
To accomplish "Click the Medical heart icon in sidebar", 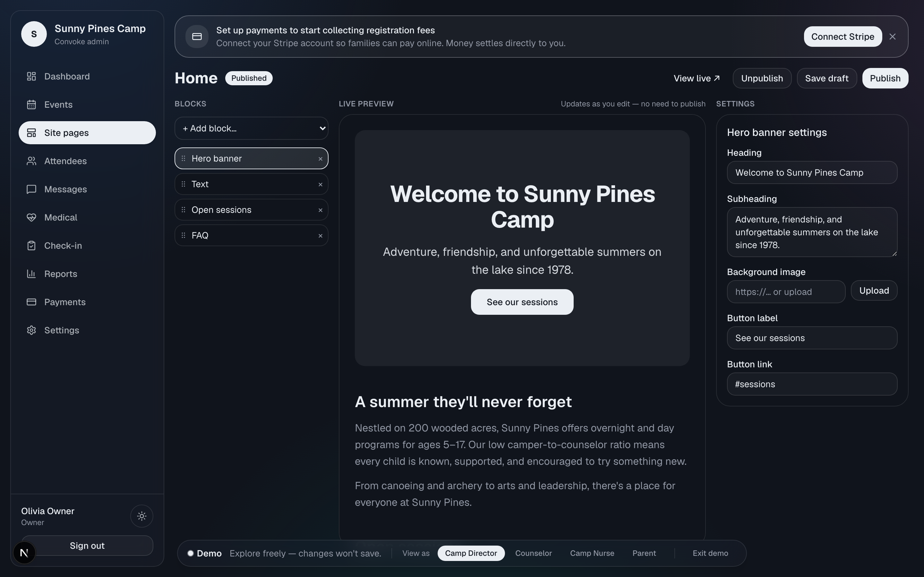I will [x=31, y=218].
